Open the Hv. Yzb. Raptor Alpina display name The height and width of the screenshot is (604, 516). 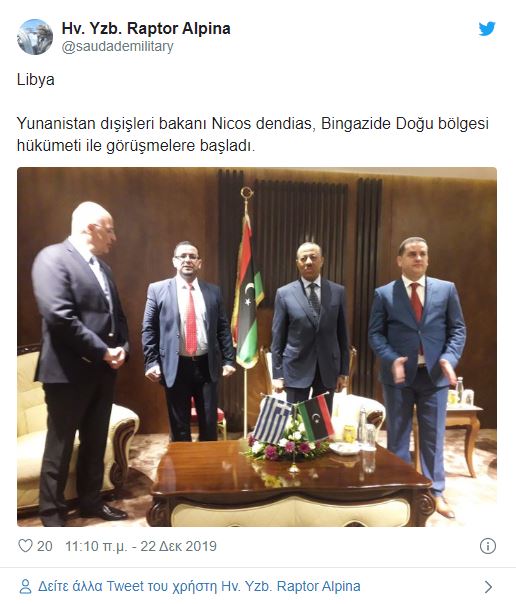(x=146, y=29)
